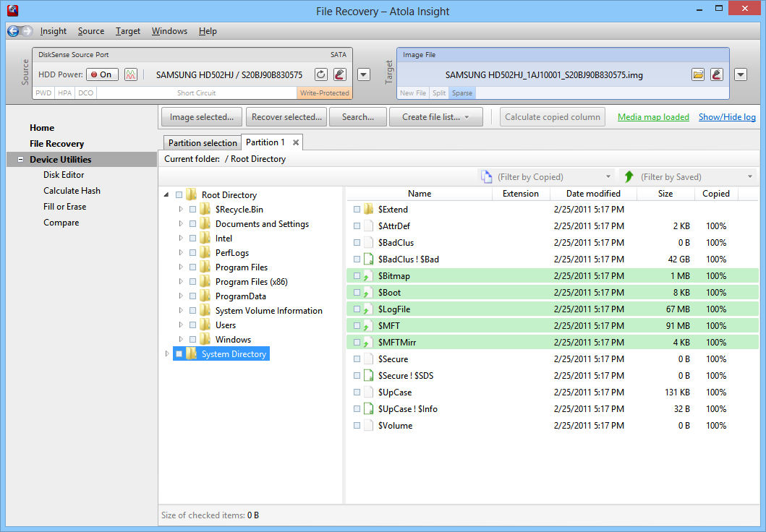Open the Media map loaded link
Viewport: 766px width, 532px height.
point(653,117)
